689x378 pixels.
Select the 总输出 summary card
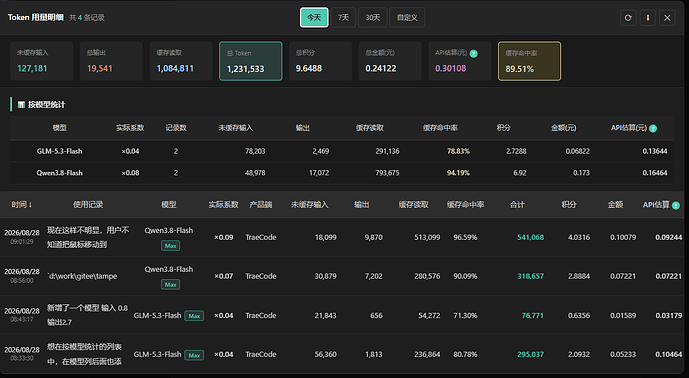click(x=111, y=61)
